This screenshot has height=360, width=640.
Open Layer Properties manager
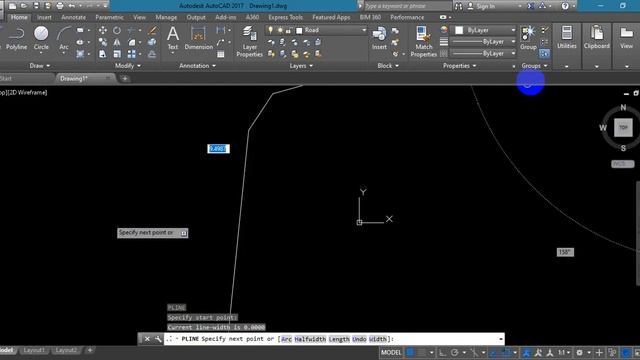tap(249, 41)
